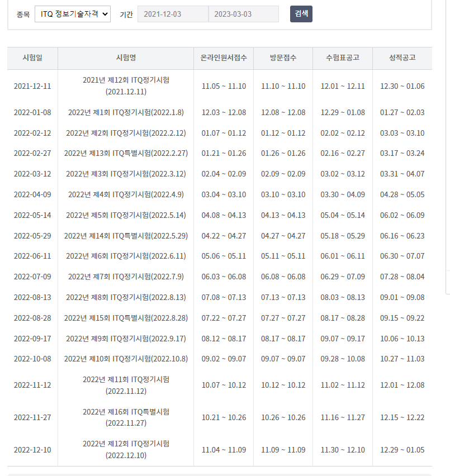
Task: Select score announcement period 09.01 ~ 09.08
Action: [402, 297]
